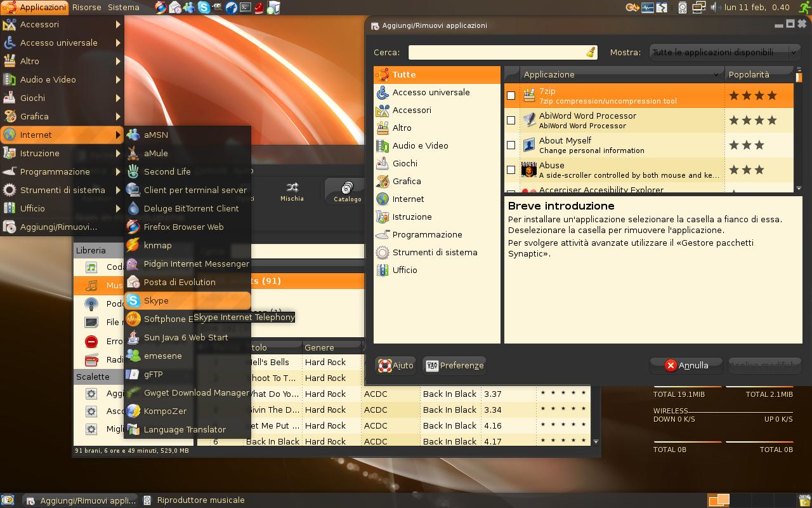812x508 pixels.
Task: Tick the 7zip install checkbox
Action: (x=511, y=95)
